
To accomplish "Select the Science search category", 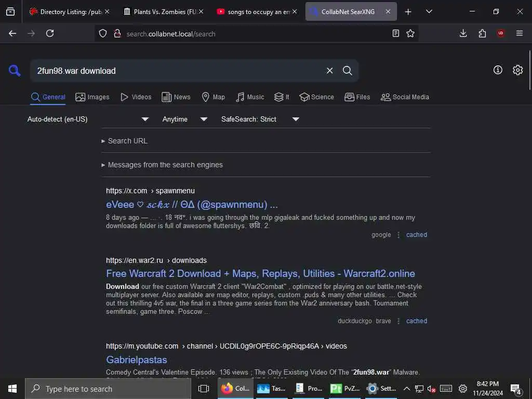I will (316, 97).
